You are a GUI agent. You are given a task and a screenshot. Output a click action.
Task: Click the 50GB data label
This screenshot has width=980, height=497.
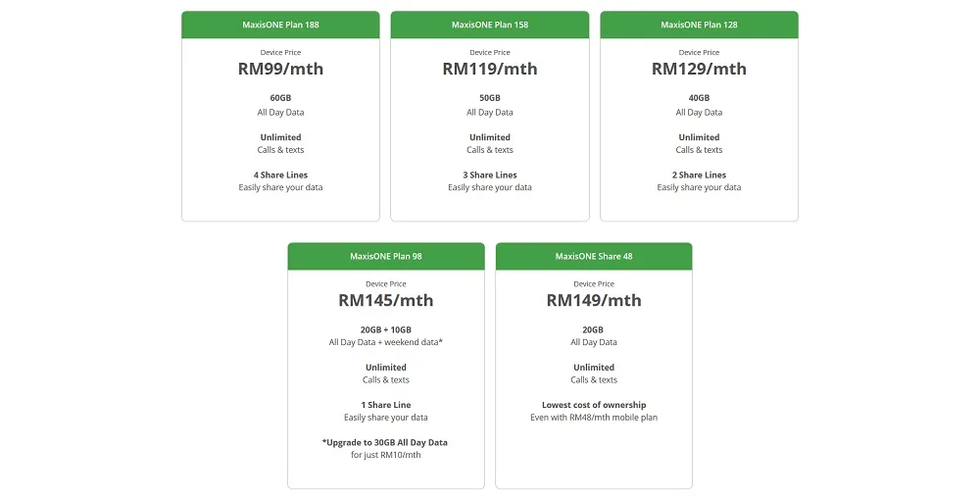pyautogui.click(x=490, y=98)
